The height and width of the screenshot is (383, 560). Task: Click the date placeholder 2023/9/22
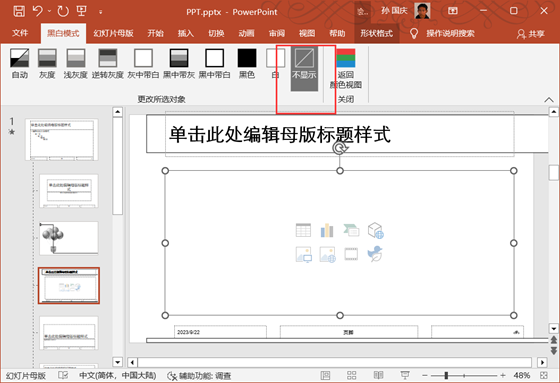point(220,332)
